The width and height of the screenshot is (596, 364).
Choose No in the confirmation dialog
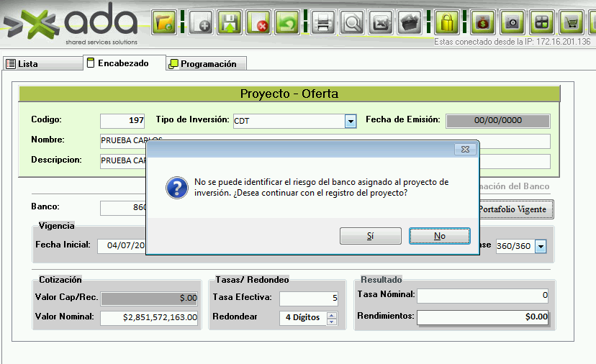[439, 236]
